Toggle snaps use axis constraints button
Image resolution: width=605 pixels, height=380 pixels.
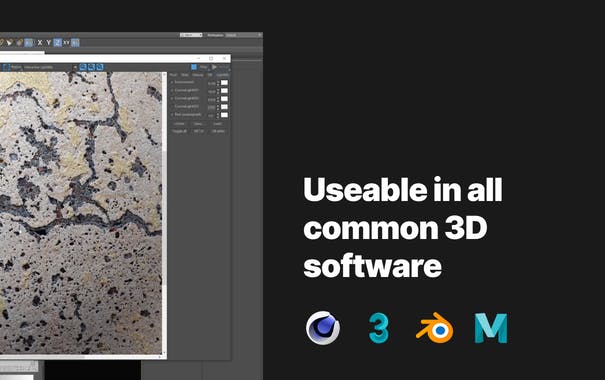click(x=76, y=42)
